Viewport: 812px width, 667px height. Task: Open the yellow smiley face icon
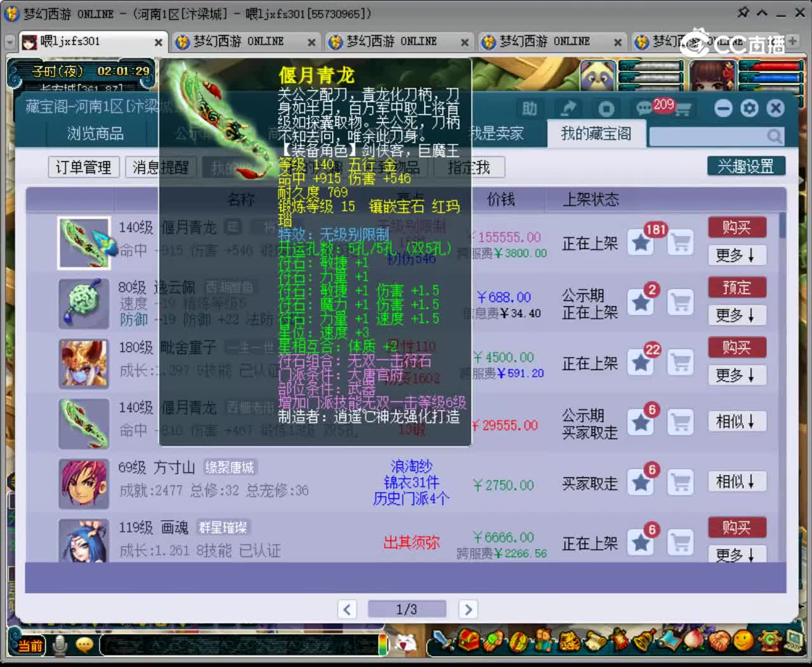click(743, 642)
